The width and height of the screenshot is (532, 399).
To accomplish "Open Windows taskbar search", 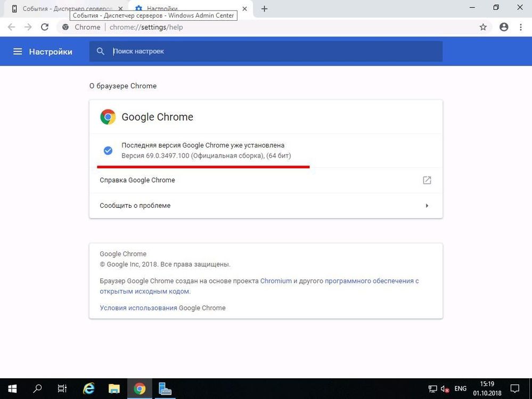I will (x=37, y=388).
